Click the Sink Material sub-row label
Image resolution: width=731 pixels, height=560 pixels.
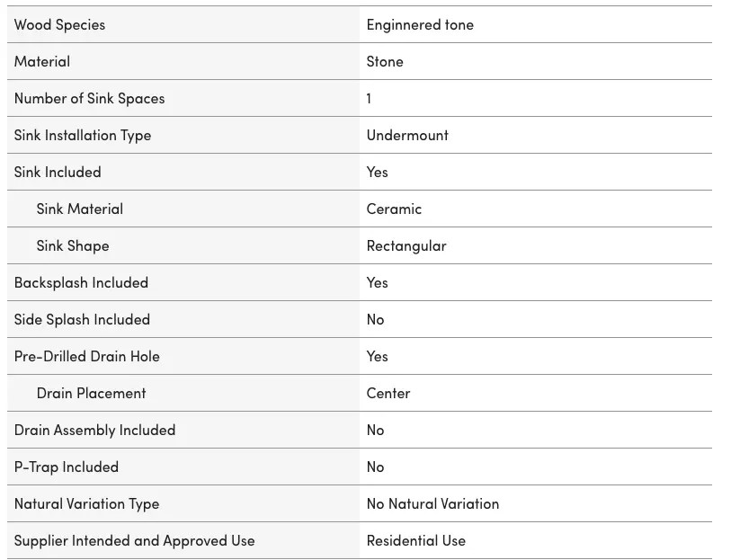click(x=80, y=209)
